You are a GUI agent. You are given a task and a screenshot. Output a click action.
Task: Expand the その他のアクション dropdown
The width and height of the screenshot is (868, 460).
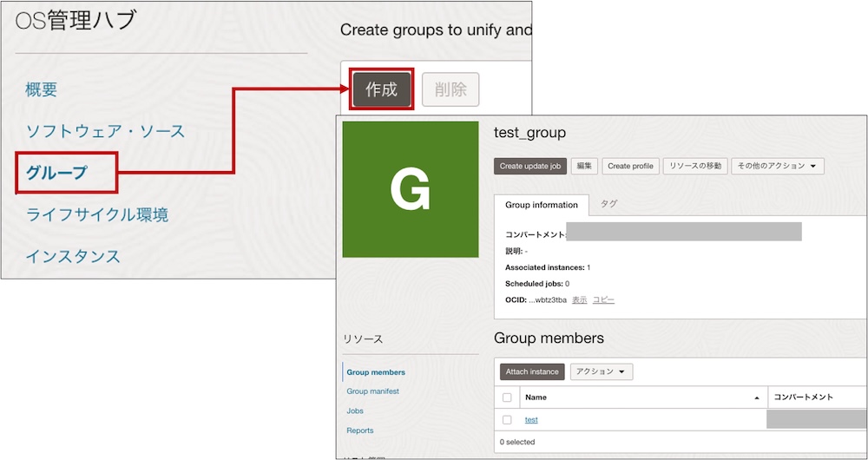(778, 166)
